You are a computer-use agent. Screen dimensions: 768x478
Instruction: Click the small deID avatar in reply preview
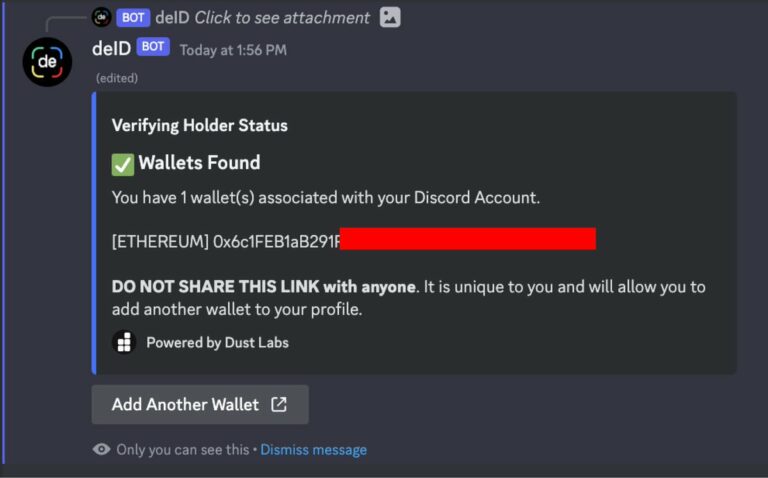pyautogui.click(x=101, y=18)
